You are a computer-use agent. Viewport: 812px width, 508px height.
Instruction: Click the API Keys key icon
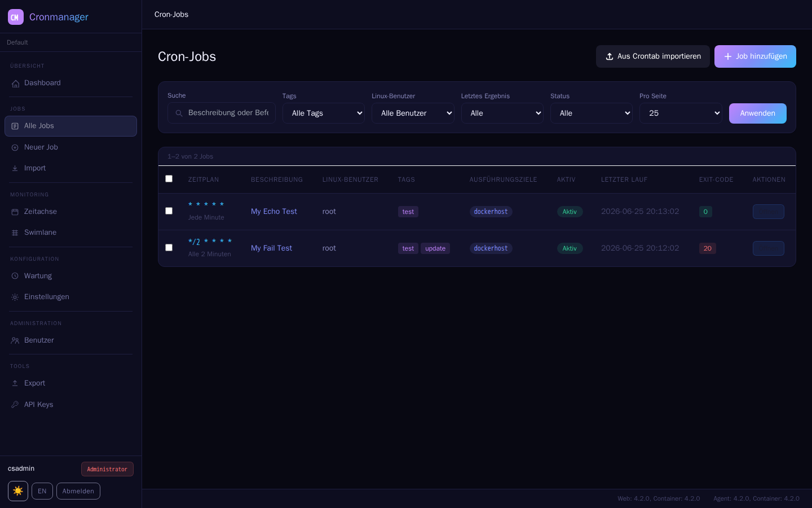(15, 405)
